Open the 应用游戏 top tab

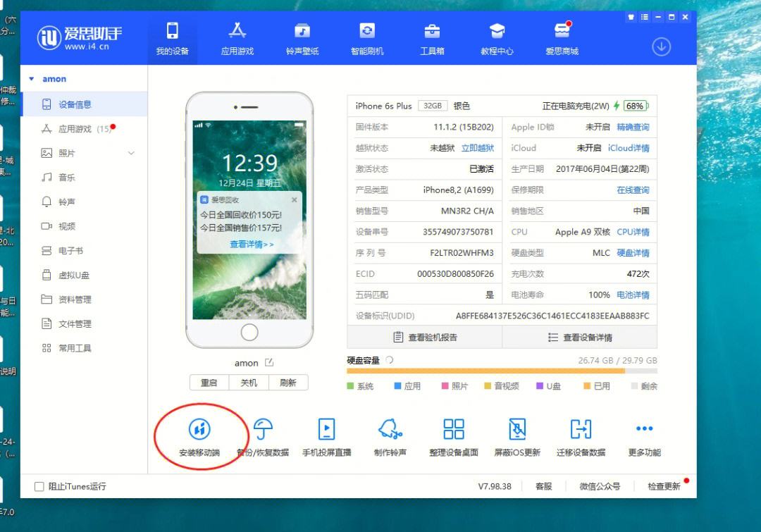coord(237,39)
